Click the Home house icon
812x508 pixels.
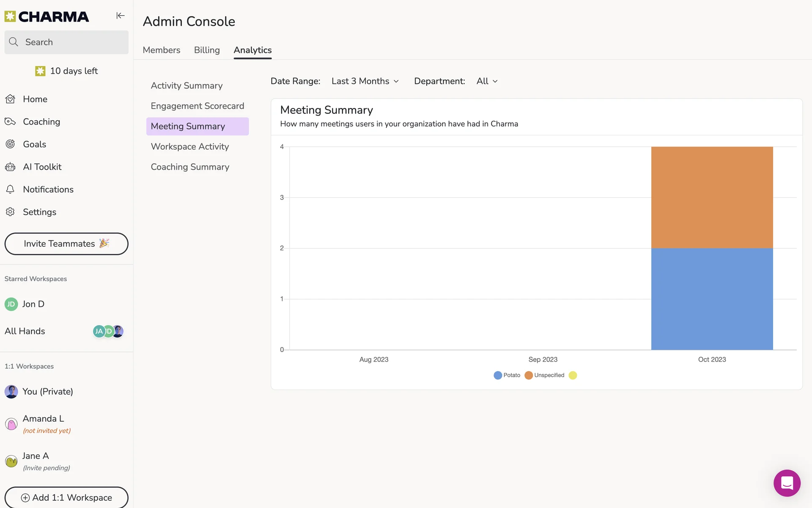[11, 99]
